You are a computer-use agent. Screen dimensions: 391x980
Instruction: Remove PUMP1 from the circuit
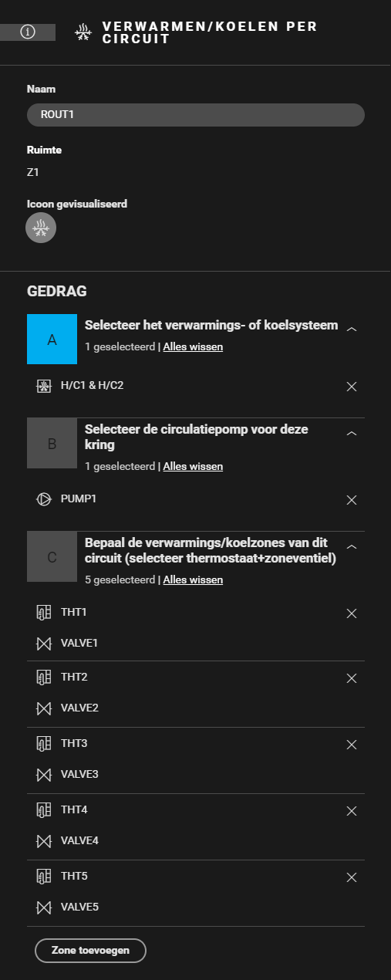[352, 500]
